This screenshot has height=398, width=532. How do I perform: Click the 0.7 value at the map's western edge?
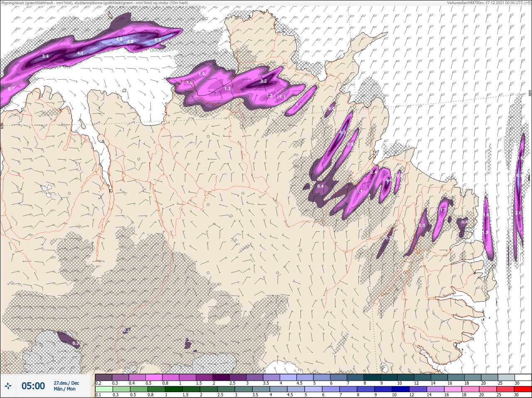[x=11, y=89]
